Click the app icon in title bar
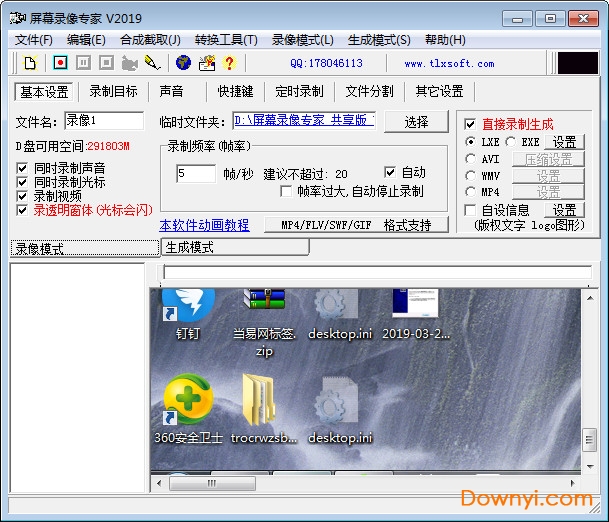The image size is (609, 522). [x=17, y=18]
